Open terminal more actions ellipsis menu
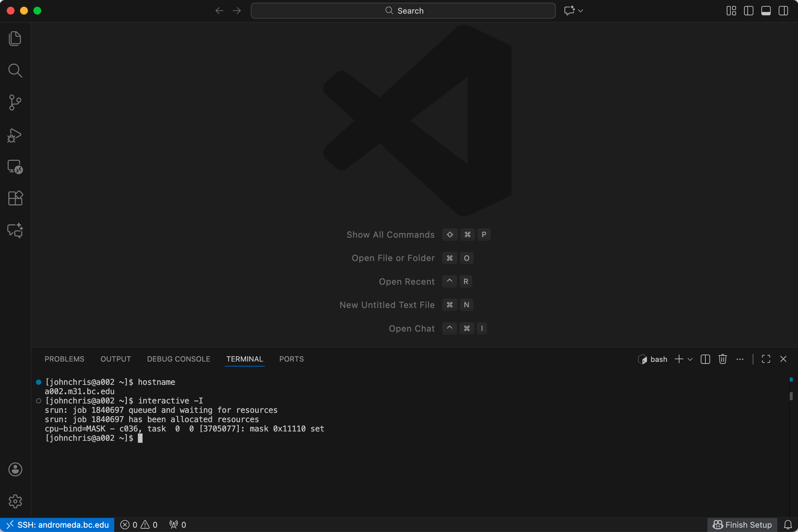798x532 pixels. pos(740,359)
